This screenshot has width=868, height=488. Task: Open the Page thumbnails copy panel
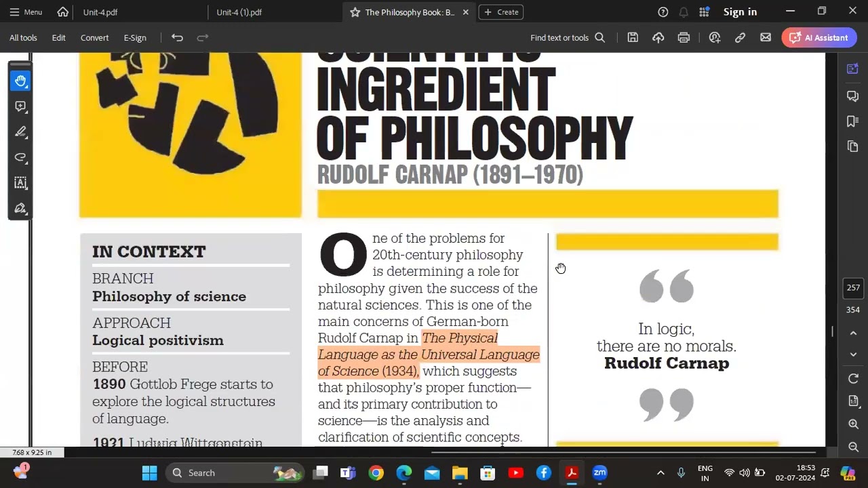(853, 146)
